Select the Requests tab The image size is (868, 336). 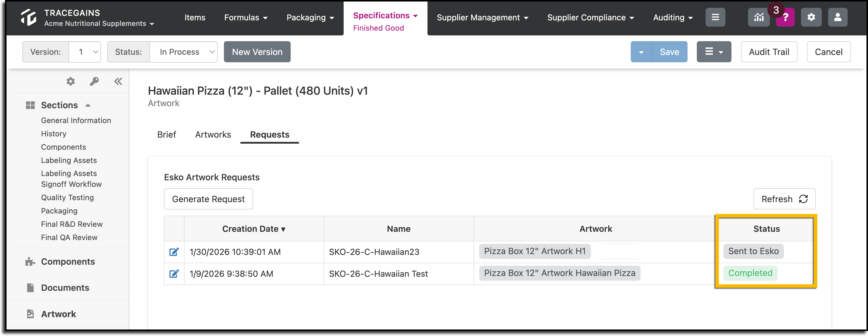(x=270, y=135)
